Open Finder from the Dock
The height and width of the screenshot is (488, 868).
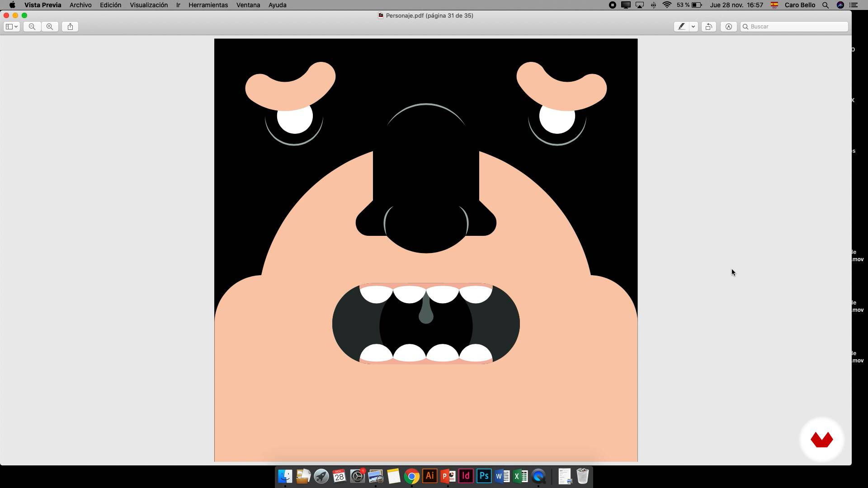pyautogui.click(x=285, y=476)
